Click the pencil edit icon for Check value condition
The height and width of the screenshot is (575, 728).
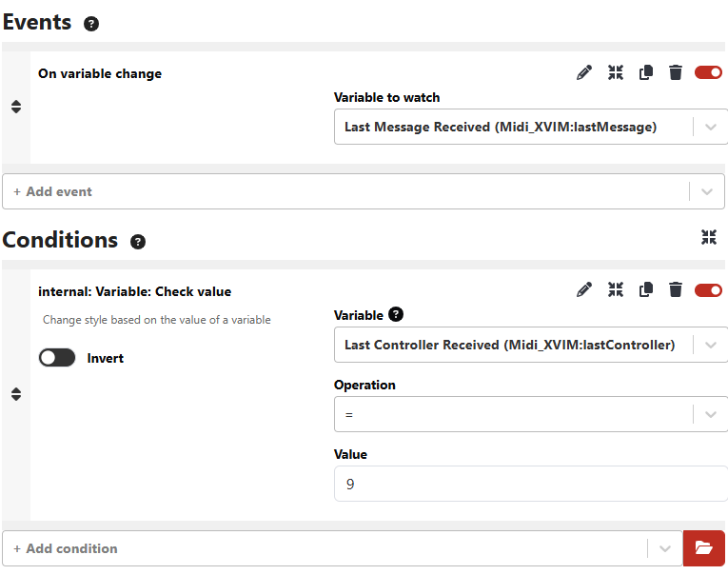[584, 289]
